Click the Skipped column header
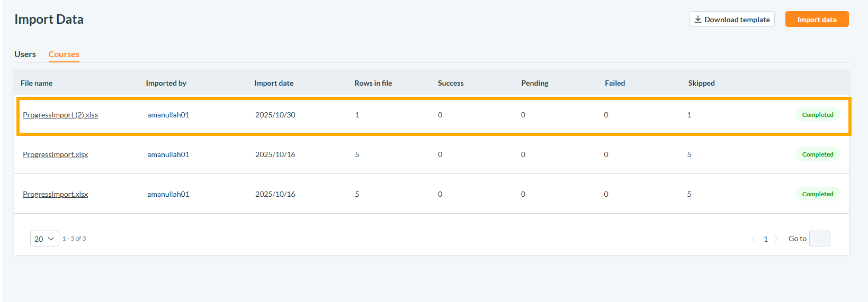The image size is (868, 302). pyautogui.click(x=701, y=83)
